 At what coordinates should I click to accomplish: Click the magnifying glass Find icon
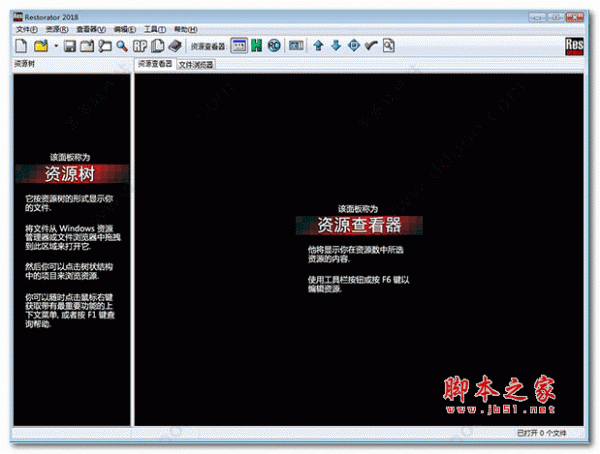tap(122, 46)
